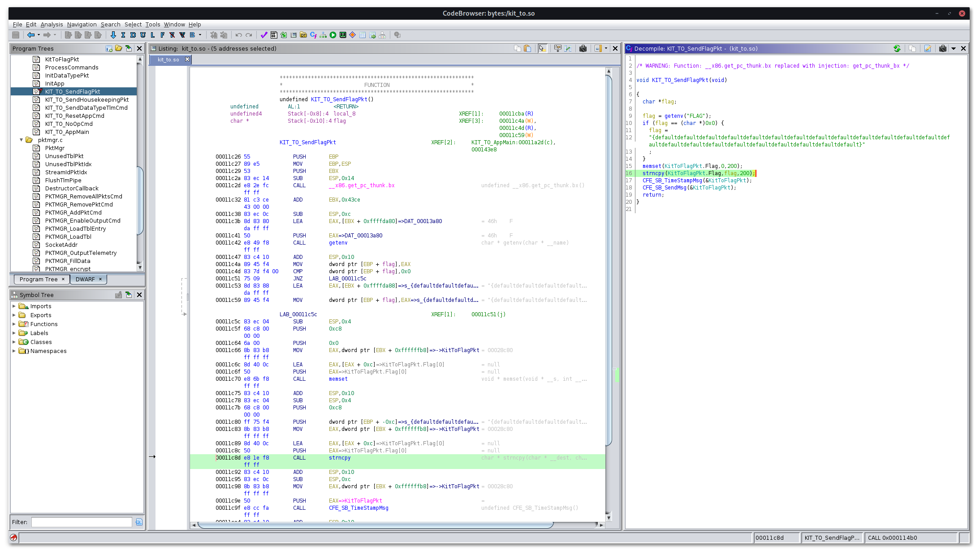Click the Decompile view sync icon

[897, 48]
